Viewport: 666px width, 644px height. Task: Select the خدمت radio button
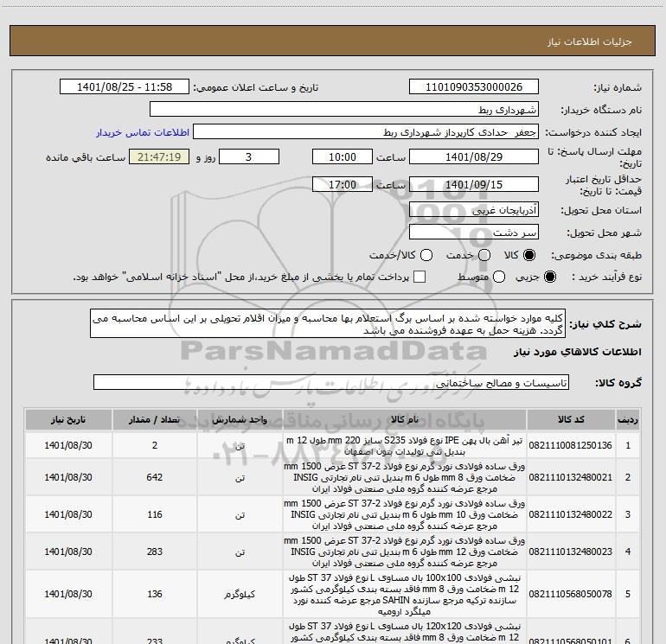[484, 255]
